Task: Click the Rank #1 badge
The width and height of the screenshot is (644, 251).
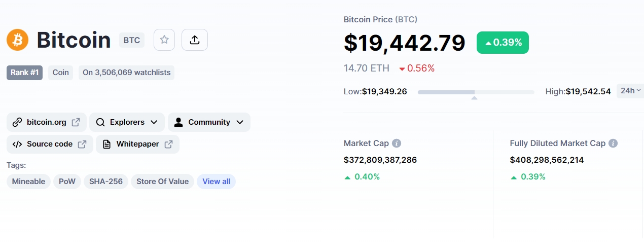Action: tap(25, 73)
